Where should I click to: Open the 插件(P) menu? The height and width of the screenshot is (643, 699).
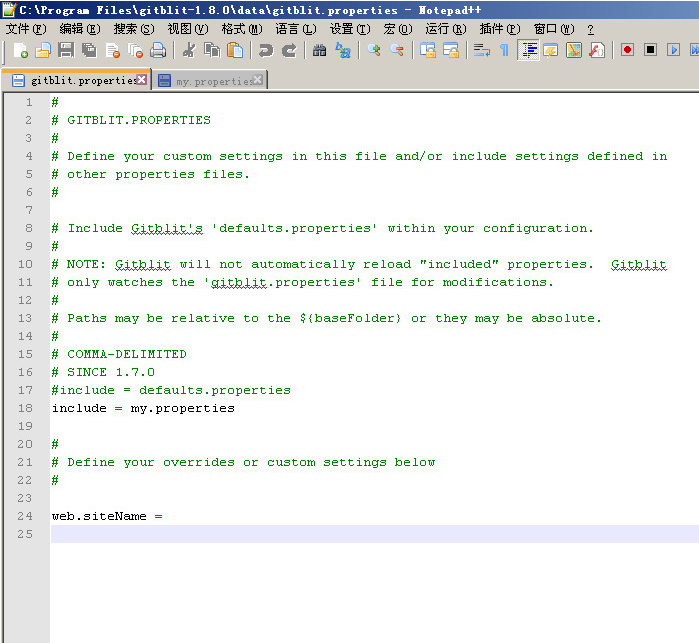point(500,29)
